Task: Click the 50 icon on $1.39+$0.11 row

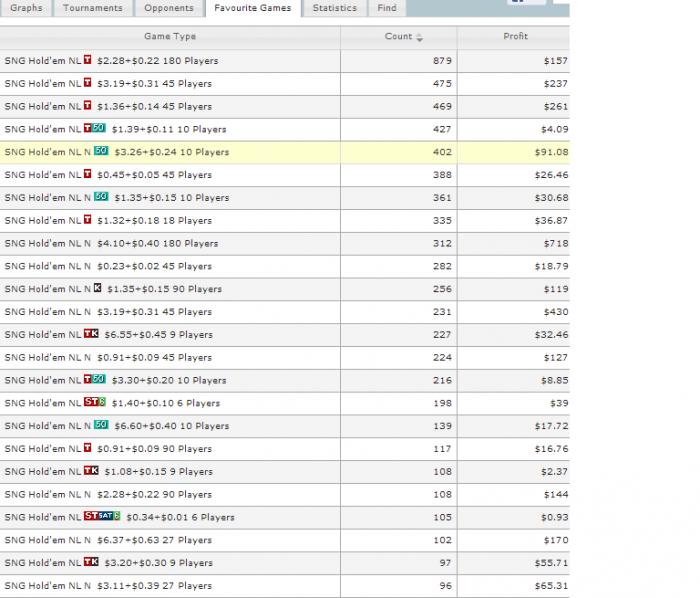Action: tap(99, 128)
